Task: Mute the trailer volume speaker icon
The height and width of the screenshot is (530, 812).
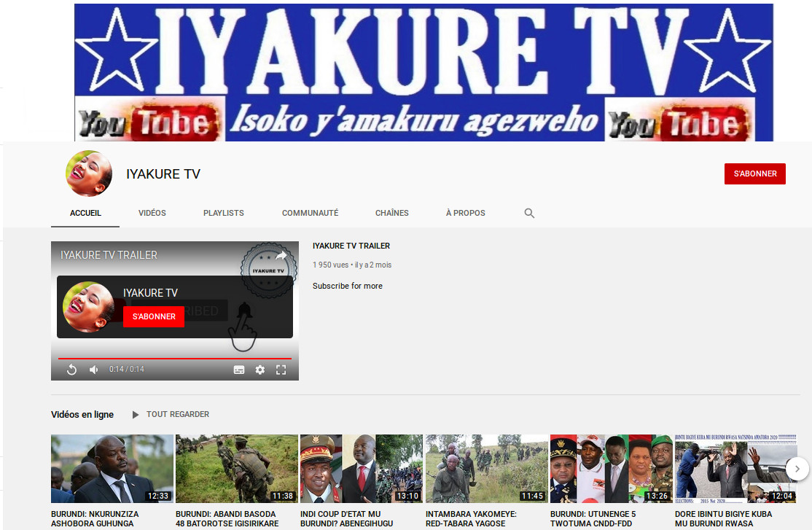Action: (93, 370)
